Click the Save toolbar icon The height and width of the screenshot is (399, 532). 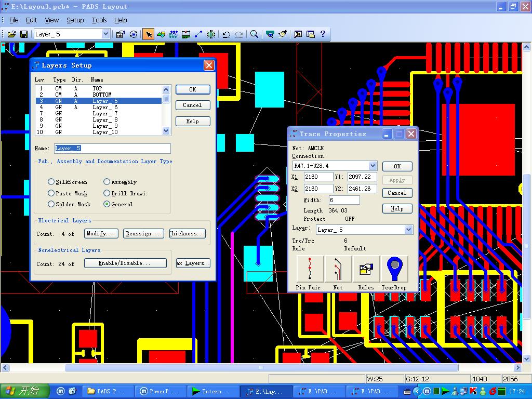tap(24, 34)
